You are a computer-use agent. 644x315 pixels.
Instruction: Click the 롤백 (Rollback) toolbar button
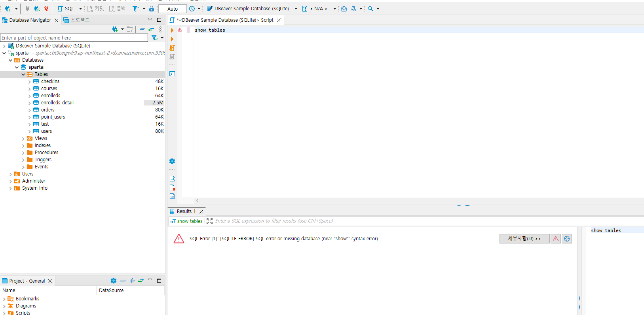coord(118,9)
